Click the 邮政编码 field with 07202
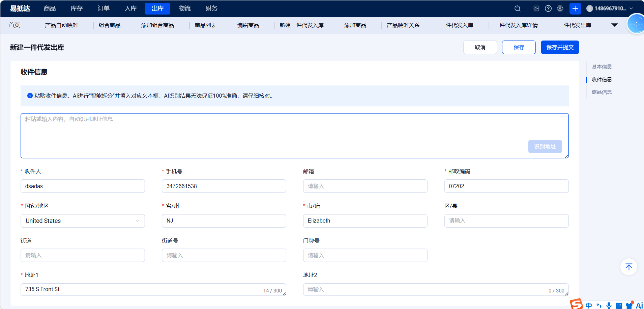This screenshot has height=309, width=644. 506,186
